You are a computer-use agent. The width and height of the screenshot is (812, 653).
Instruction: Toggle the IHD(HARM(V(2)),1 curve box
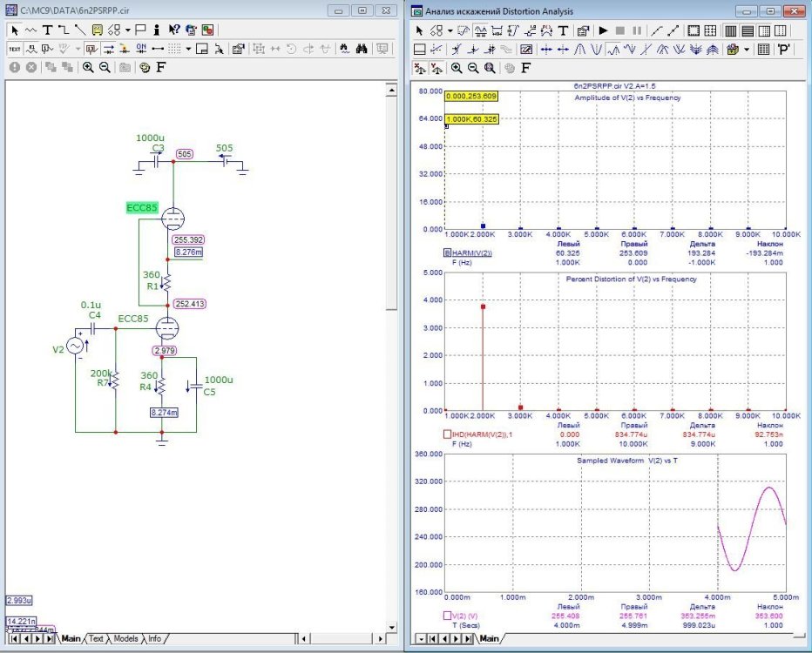coord(448,434)
